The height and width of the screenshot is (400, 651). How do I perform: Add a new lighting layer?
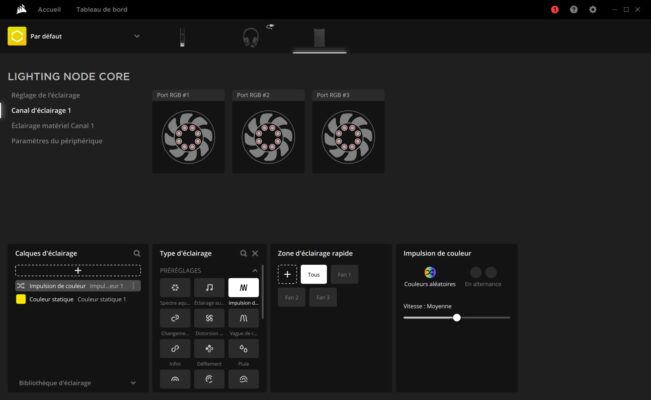(x=78, y=271)
